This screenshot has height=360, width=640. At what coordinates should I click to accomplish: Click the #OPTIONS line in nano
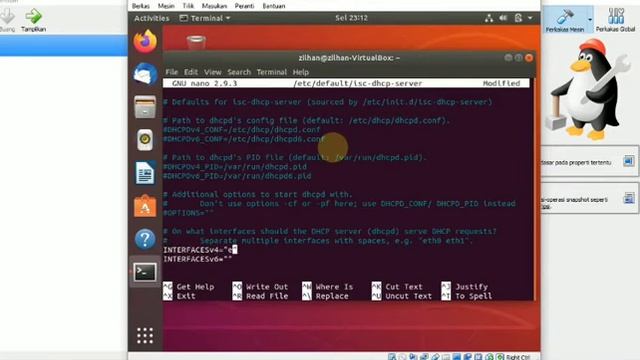(x=189, y=213)
